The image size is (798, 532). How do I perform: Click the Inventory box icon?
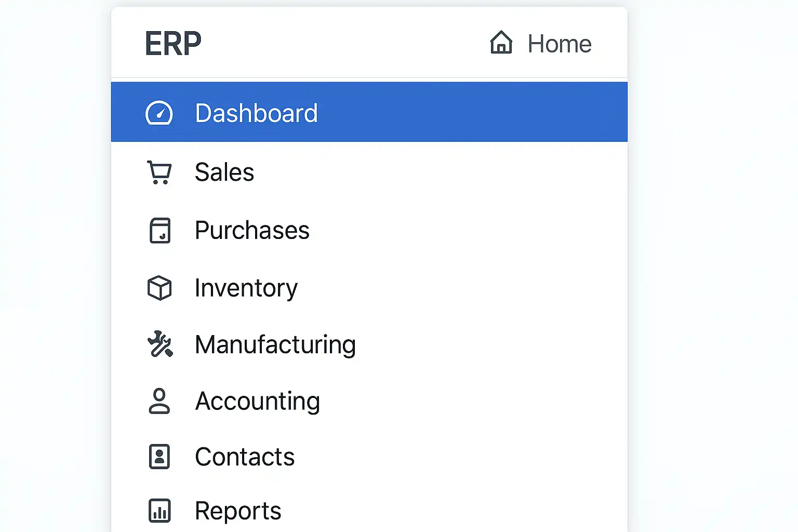[x=159, y=288]
